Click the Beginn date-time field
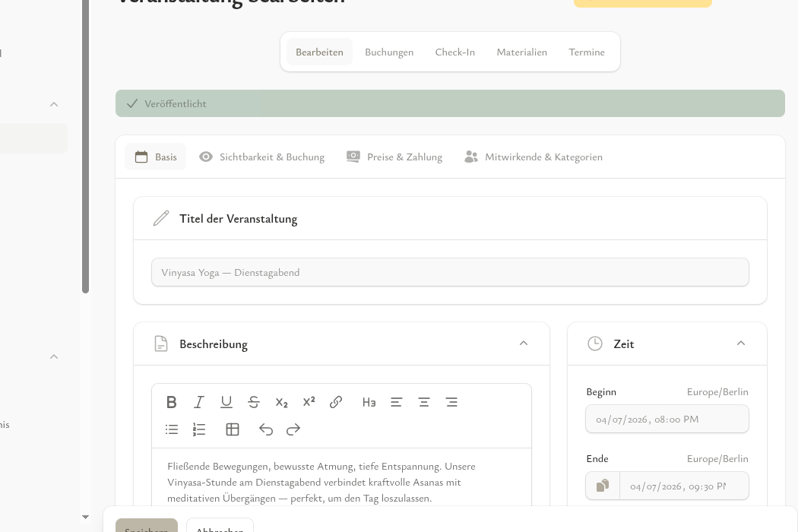The image size is (798, 532). 667,419
